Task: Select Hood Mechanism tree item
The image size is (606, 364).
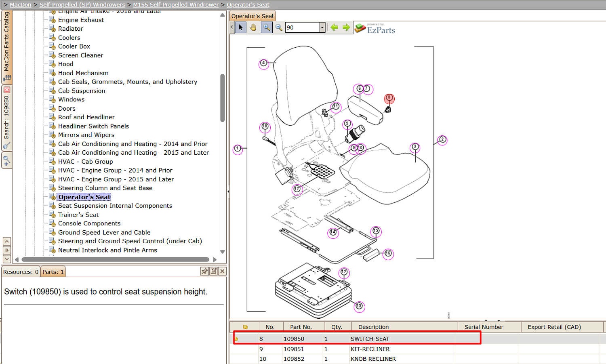Action: tap(83, 73)
